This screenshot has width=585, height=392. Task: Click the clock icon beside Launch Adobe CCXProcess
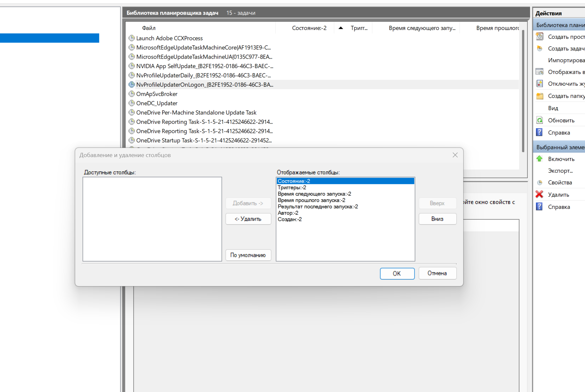pyautogui.click(x=132, y=38)
